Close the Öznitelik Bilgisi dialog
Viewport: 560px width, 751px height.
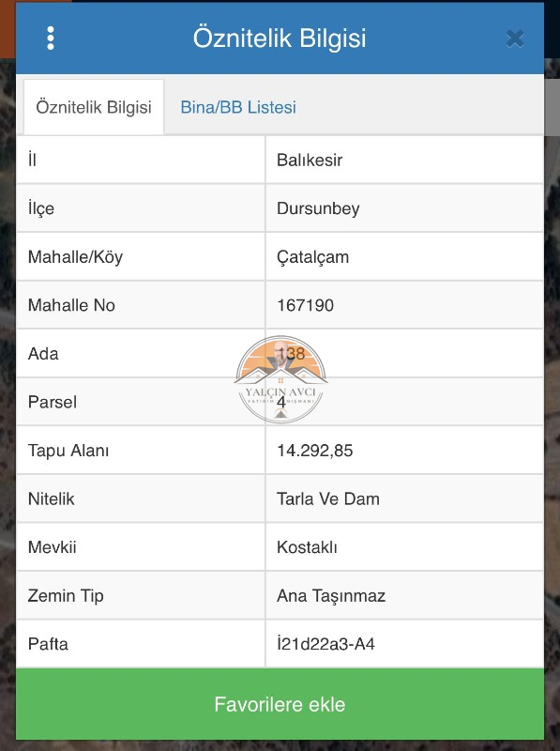(515, 38)
